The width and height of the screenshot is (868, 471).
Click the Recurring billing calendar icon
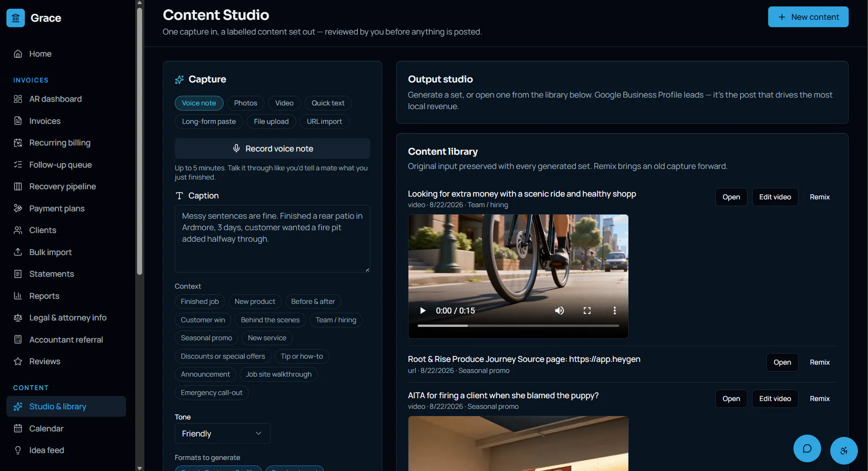point(18,143)
